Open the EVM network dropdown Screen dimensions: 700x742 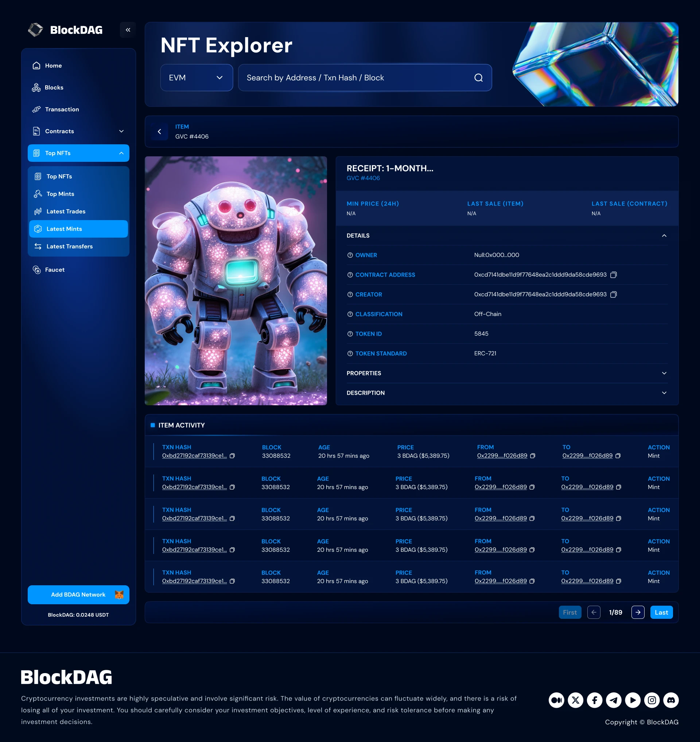click(x=197, y=78)
